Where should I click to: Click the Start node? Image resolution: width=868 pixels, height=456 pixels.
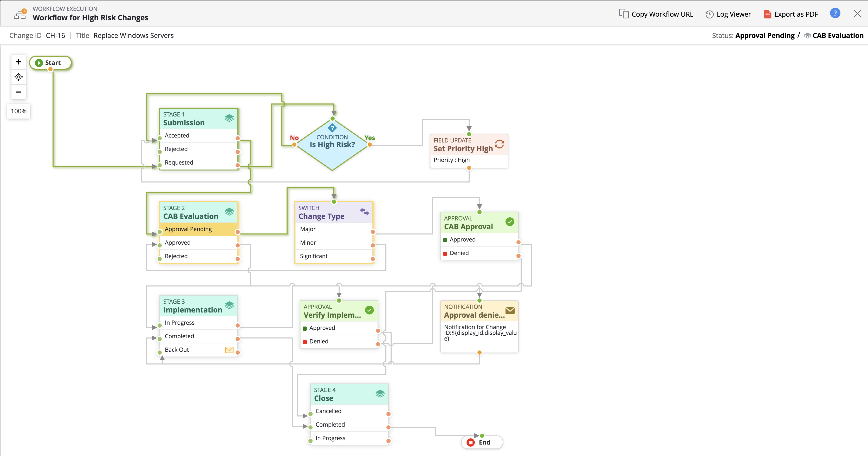[50, 63]
